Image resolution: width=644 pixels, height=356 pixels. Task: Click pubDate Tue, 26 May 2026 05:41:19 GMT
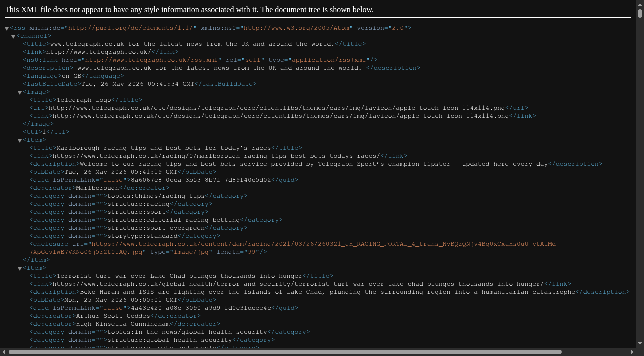(121, 172)
